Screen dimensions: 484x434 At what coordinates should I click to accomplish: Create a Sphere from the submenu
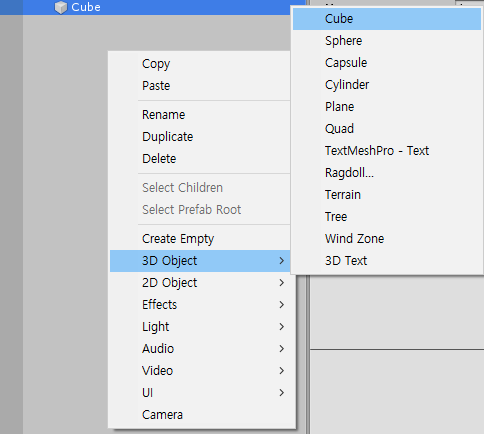387,41
